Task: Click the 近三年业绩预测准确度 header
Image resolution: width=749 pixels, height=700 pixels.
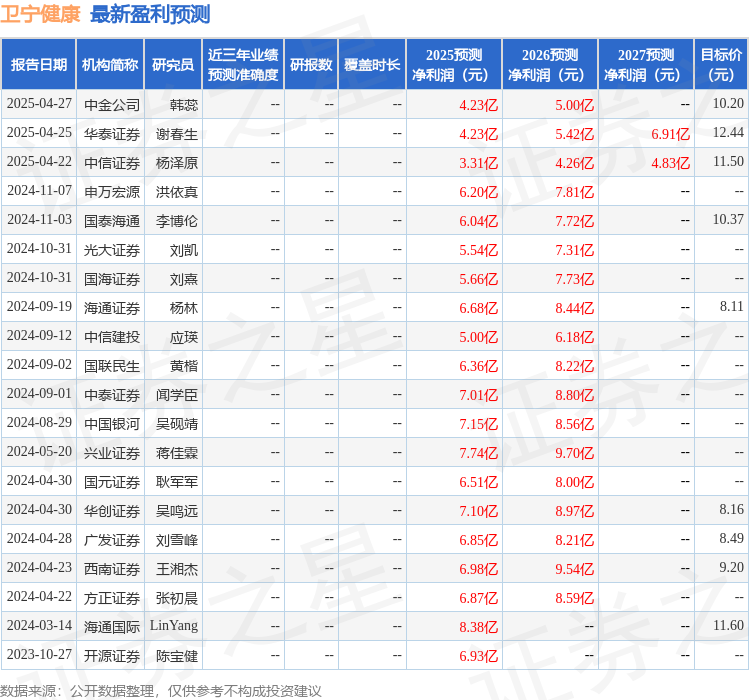Action: 243,65
